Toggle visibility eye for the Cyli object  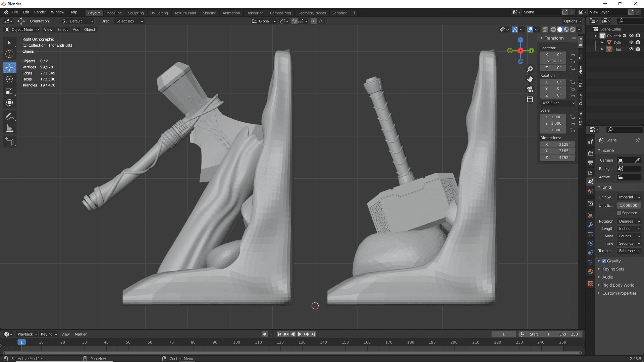pyautogui.click(x=631, y=42)
